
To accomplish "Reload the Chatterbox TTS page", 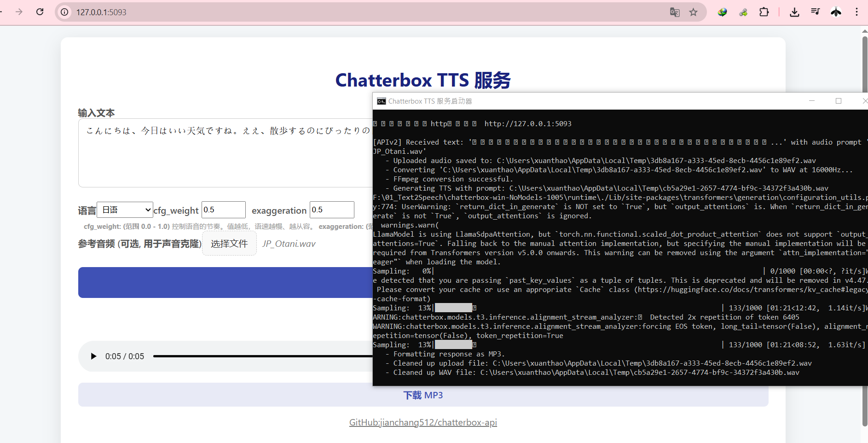I will 40,12.
